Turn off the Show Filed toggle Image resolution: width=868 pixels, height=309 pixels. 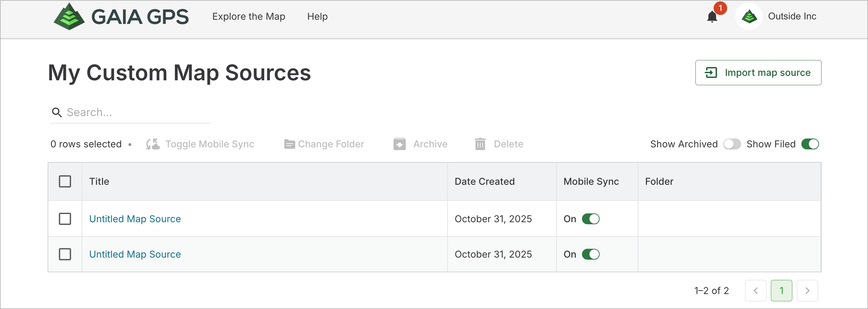click(810, 144)
